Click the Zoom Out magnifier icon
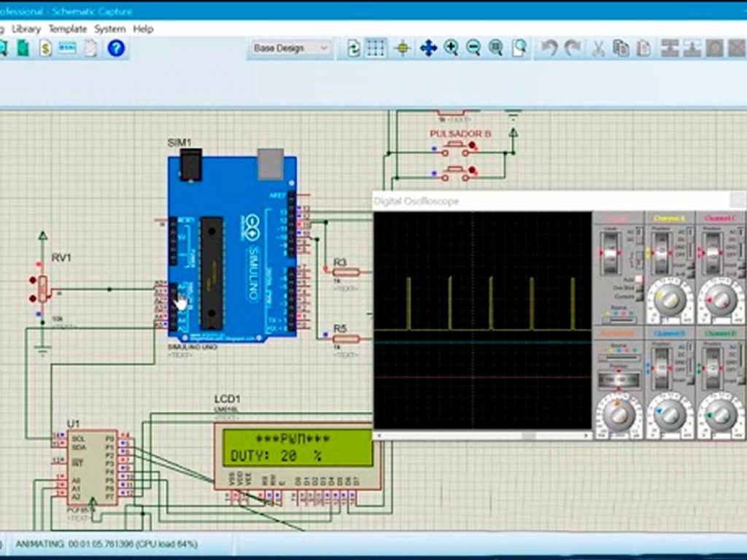This screenshot has width=747, height=560. (x=473, y=48)
